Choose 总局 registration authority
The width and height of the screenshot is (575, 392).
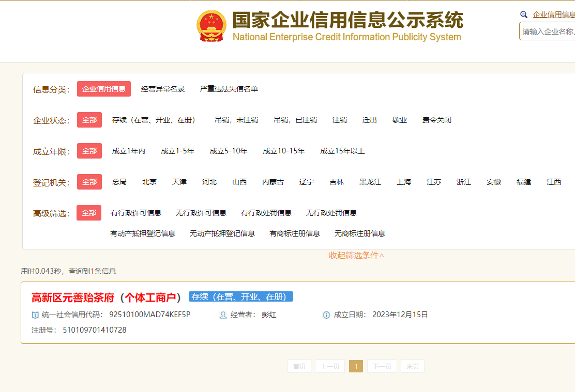(119, 182)
